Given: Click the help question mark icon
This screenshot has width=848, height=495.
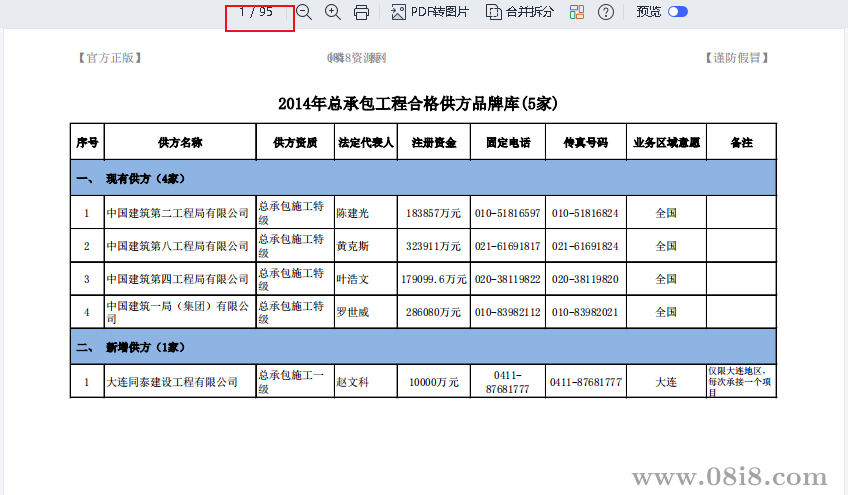Looking at the screenshot, I should coord(606,12).
